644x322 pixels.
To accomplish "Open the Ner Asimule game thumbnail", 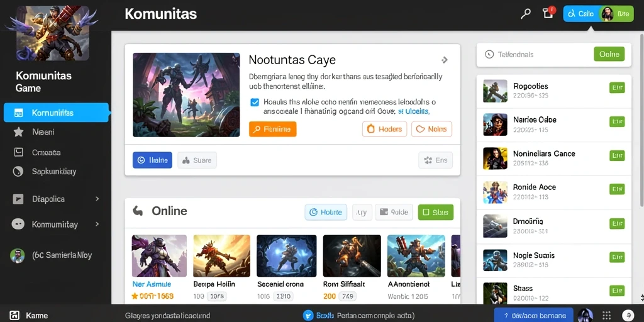I will [159, 256].
